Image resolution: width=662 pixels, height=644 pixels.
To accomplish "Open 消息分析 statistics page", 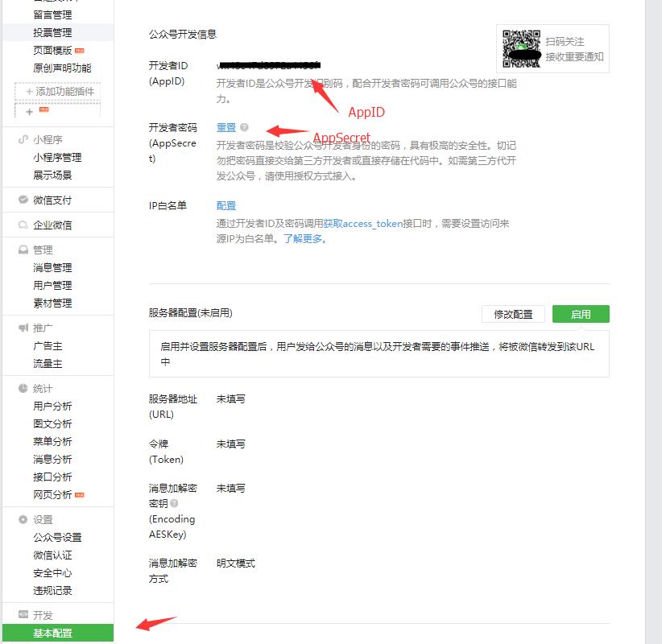I will 52,460.
